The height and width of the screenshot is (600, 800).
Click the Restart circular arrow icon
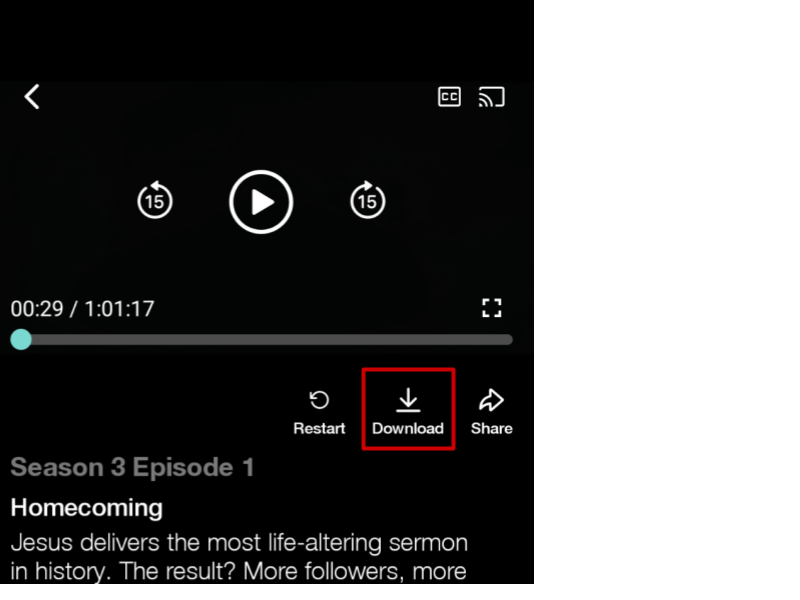[319, 399]
